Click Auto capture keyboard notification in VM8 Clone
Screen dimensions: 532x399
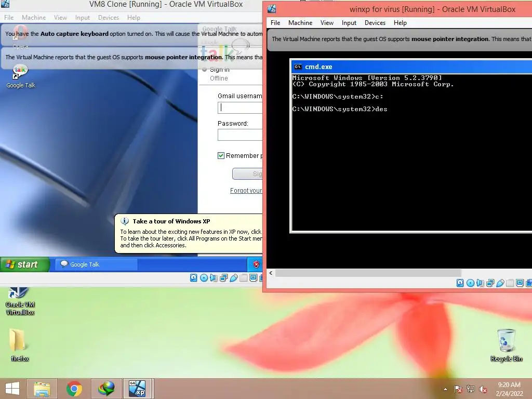(x=132, y=34)
